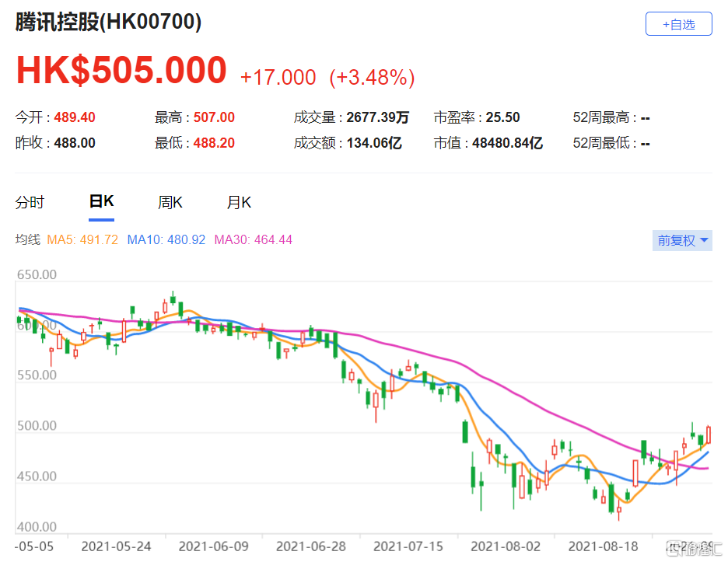Click the 2021-06-09 date axis label
The image size is (728, 562).
(x=214, y=546)
